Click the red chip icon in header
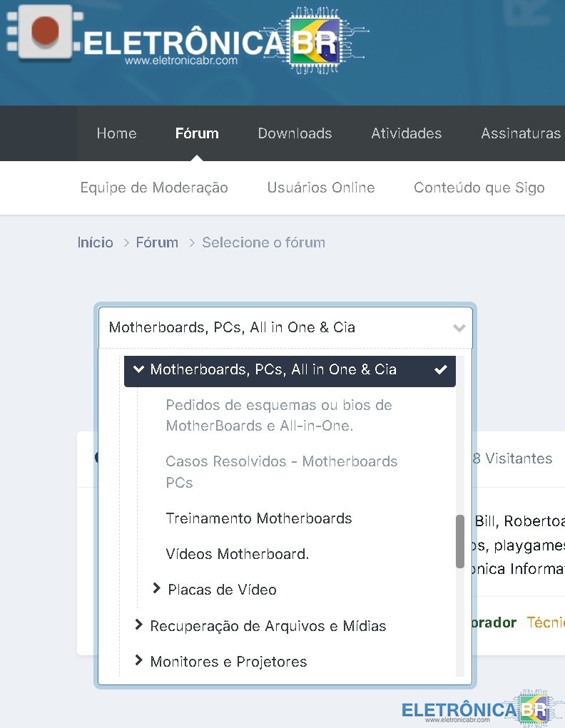 pos(45,32)
